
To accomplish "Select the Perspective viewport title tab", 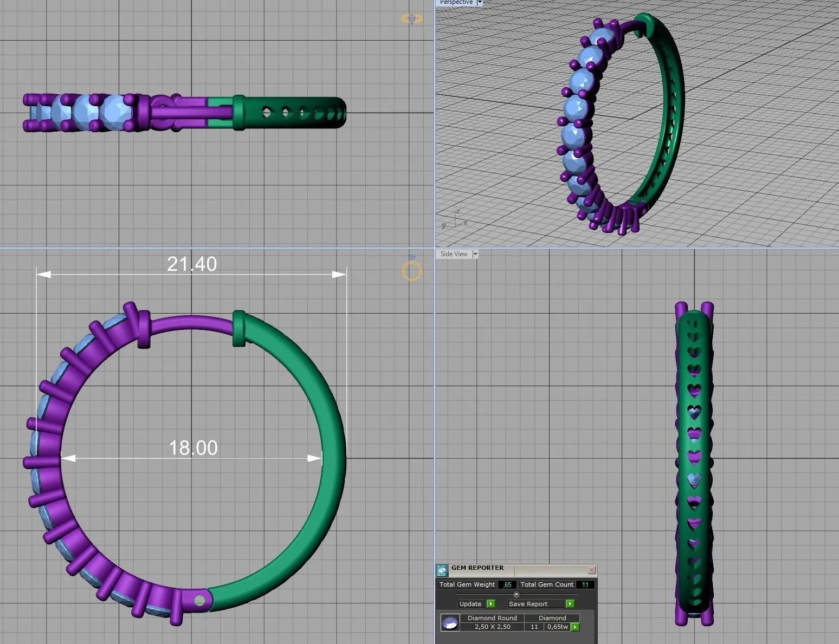I will [456, 3].
